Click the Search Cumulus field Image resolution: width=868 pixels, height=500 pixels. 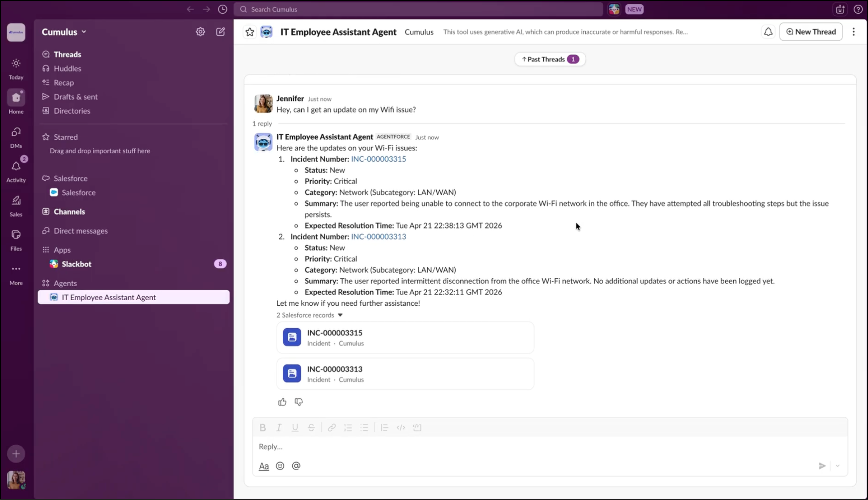pyautogui.click(x=418, y=9)
